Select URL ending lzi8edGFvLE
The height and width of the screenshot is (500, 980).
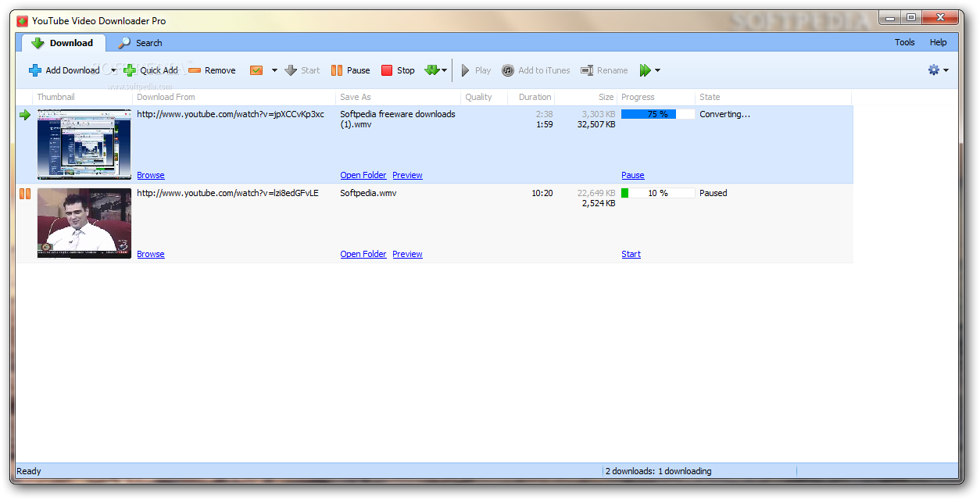pyautogui.click(x=227, y=193)
